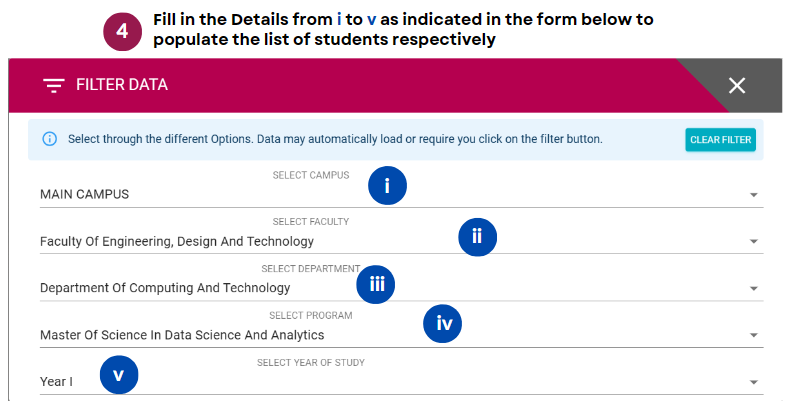Click the blue step iii marker
This screenshot has height=410, width=788.
375,284
